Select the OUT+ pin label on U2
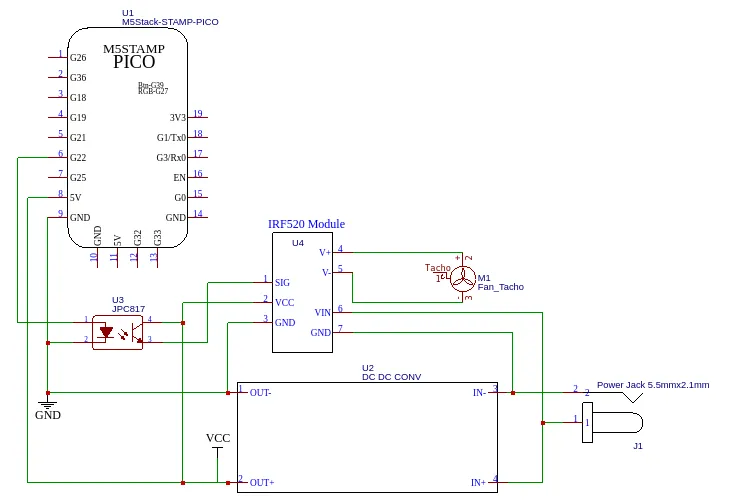Screen dimensions: 732x501 coord(262,483)
